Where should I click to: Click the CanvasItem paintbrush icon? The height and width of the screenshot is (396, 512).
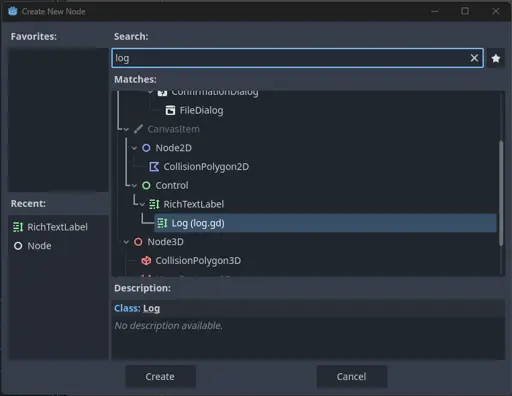(138, 129)
